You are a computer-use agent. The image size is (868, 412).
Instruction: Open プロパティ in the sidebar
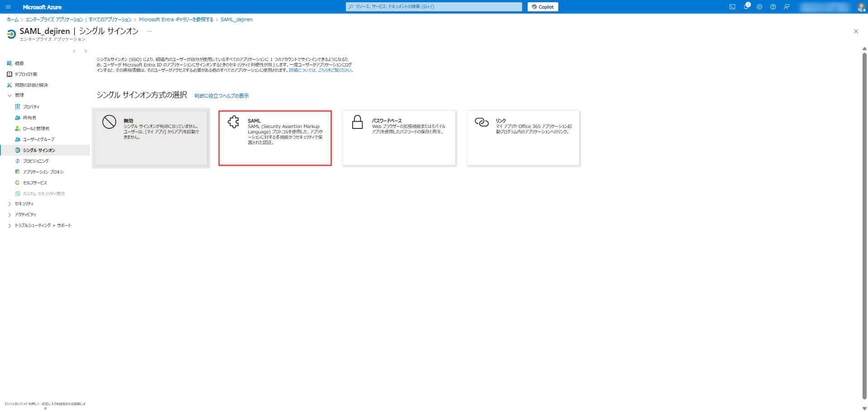tap(31, 107)
